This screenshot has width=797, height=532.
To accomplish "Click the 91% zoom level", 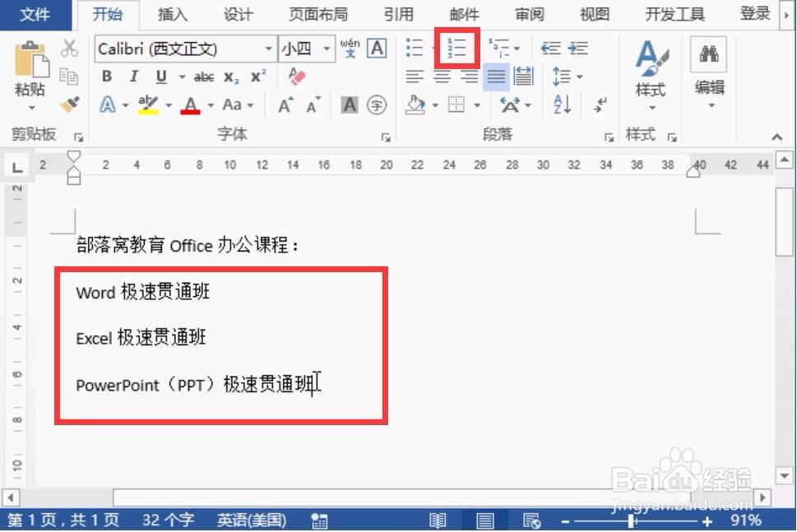I will tap(746, 520).
